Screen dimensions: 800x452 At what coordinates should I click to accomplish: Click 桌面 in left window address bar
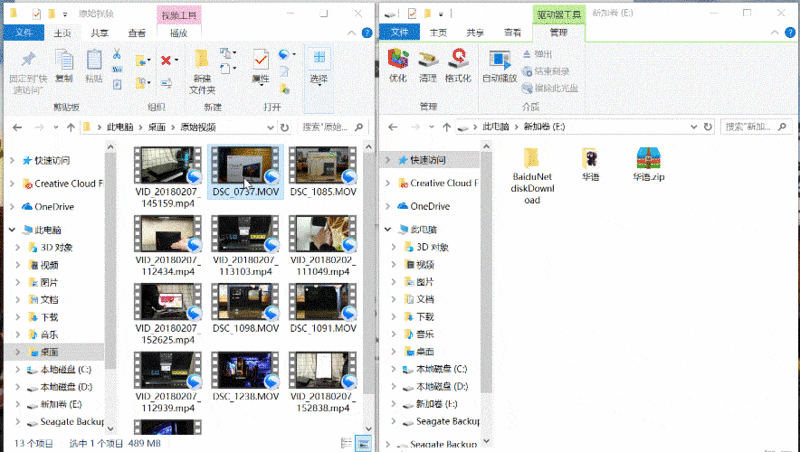[157, 128]
